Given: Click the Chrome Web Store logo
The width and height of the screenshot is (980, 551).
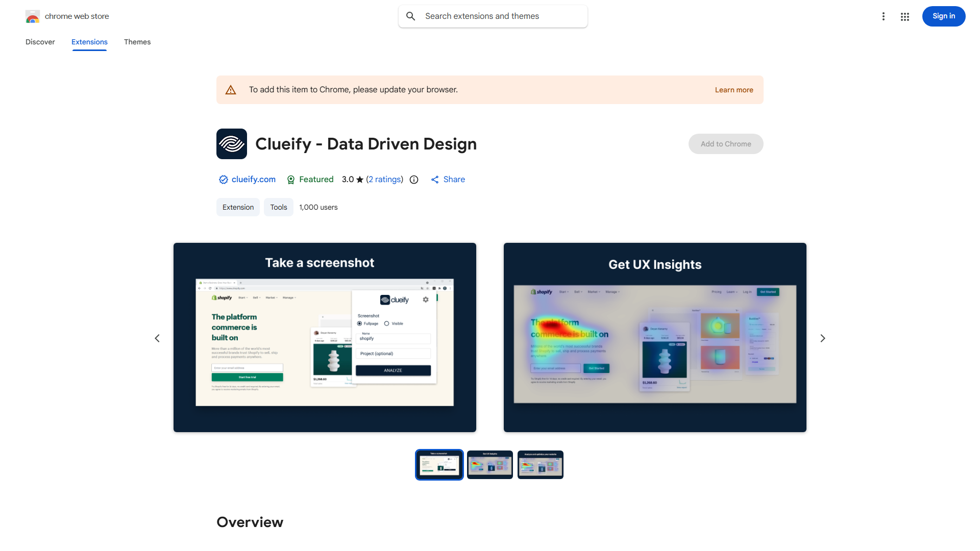Looking at the screenshot, I should click(x=33, y=16).
